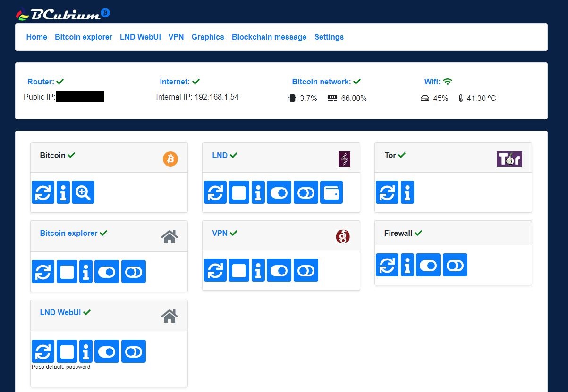Screen dimensions: 568x392
Task: Toggle the first Bitcoin explorer switch
Action: coord(106,271)
